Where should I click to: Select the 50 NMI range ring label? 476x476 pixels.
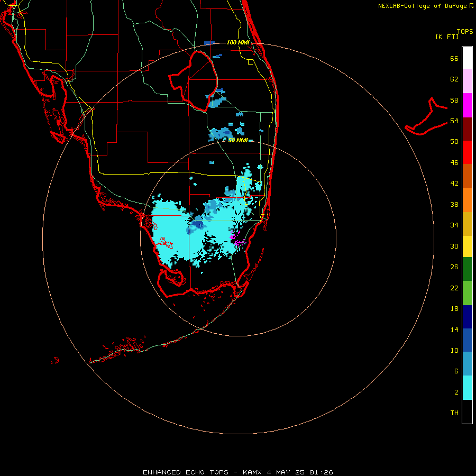point(238,140)
